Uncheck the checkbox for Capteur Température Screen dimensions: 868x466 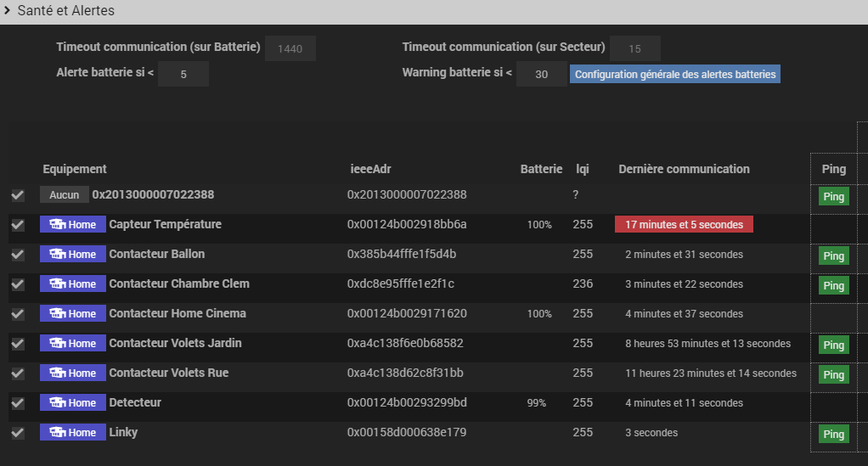18,225
